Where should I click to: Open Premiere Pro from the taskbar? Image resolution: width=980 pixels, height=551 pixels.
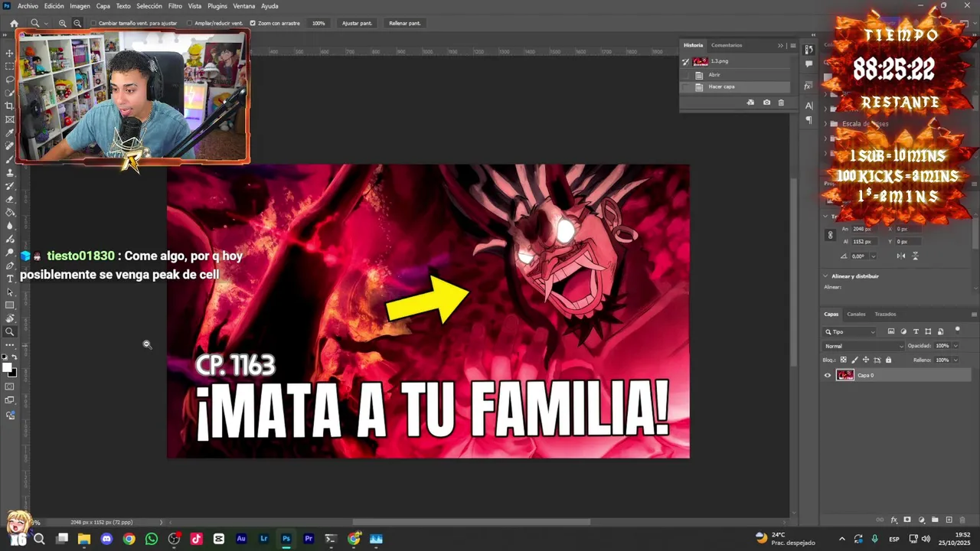point(309,539)
